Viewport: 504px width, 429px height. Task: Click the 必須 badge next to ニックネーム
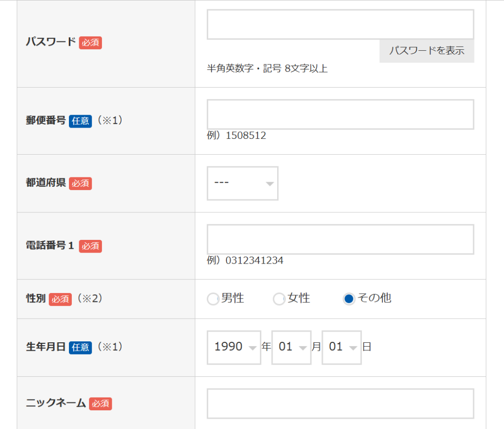click(x=100, y=404)
